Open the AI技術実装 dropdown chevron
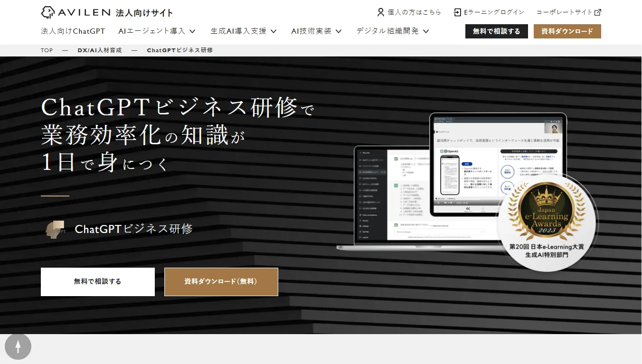Viewport: 642px width, 364px height. tap(339, 31)
